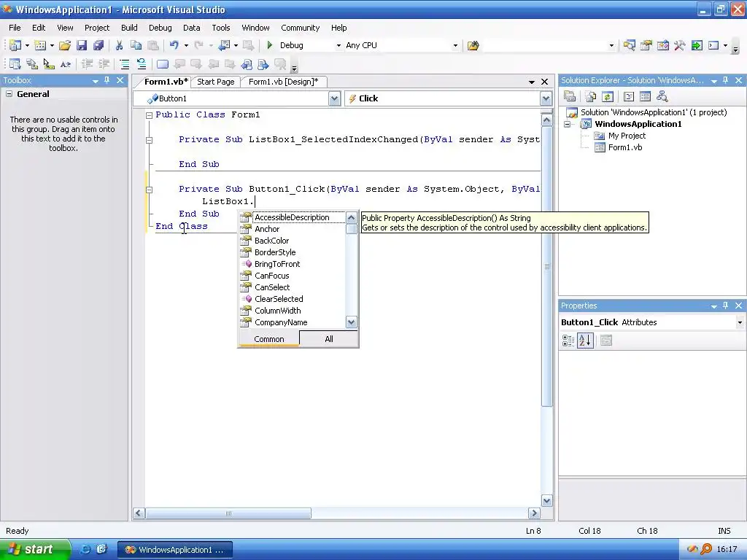
Task: Switch IntelliSense list to All tab
Action: click(329, 339)
